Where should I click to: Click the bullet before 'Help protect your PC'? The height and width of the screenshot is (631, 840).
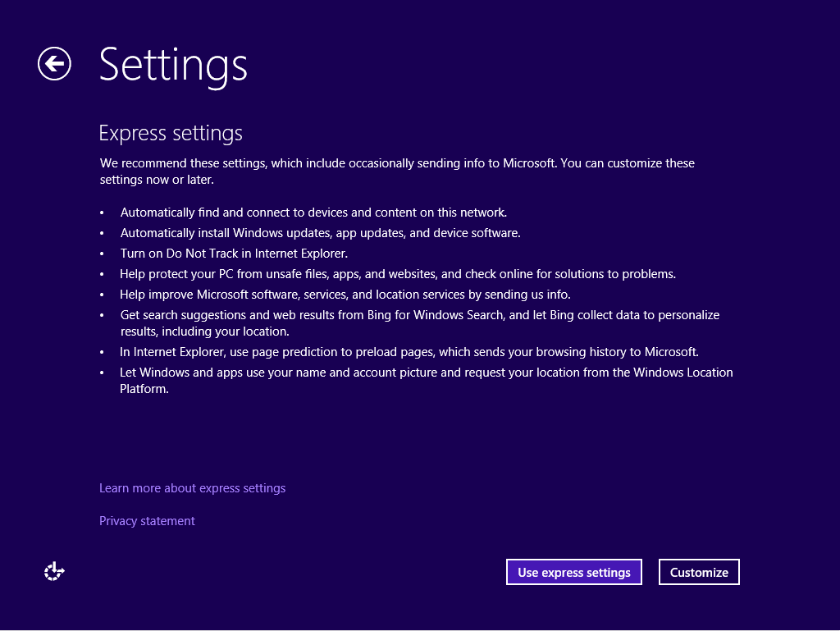click(103, 275)
